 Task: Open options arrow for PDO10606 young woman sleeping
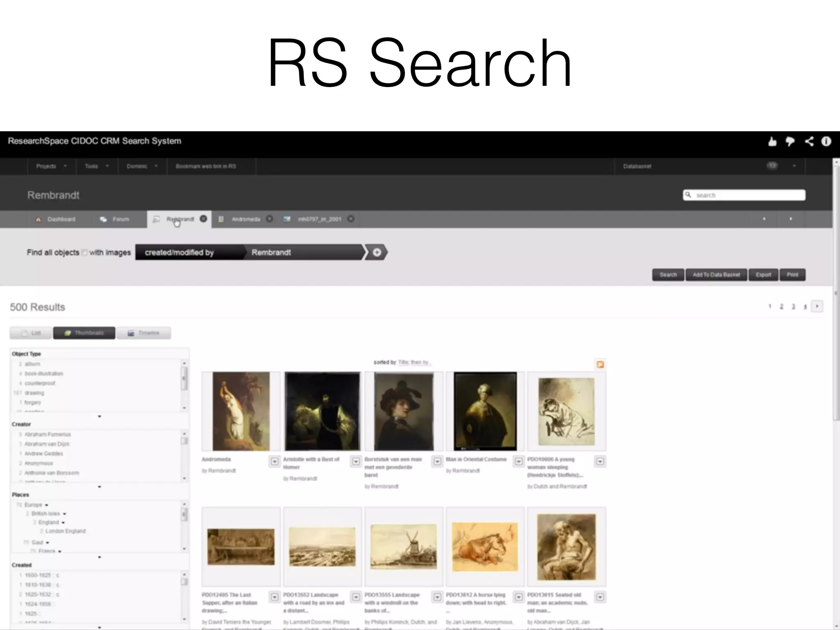click(x=600, y=461)
